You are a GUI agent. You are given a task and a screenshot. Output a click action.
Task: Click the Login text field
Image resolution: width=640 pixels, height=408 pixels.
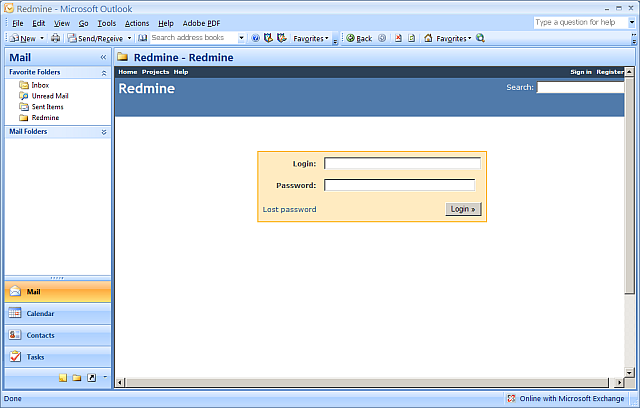(x=402, y=164)
